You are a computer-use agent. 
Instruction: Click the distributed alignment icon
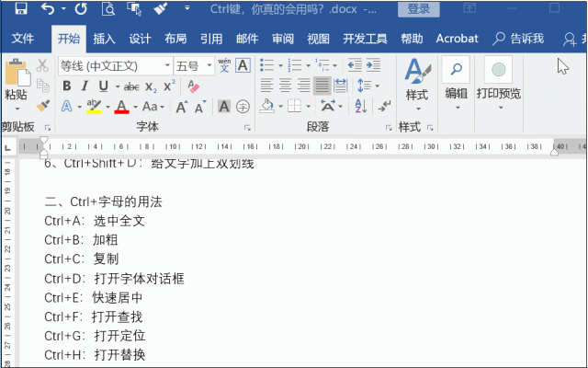pyautogui.click(x=341, y=86)
